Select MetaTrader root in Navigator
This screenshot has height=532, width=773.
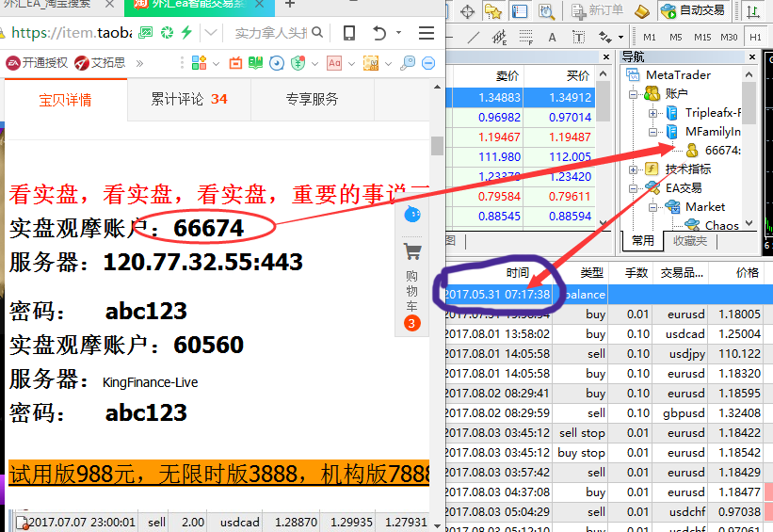[x=668, y=75]
